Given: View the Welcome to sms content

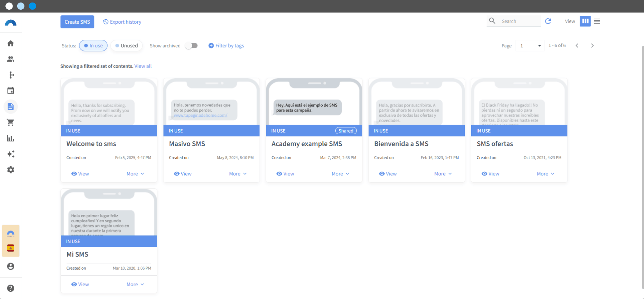Looking at the screenshot, I should 80,174.
